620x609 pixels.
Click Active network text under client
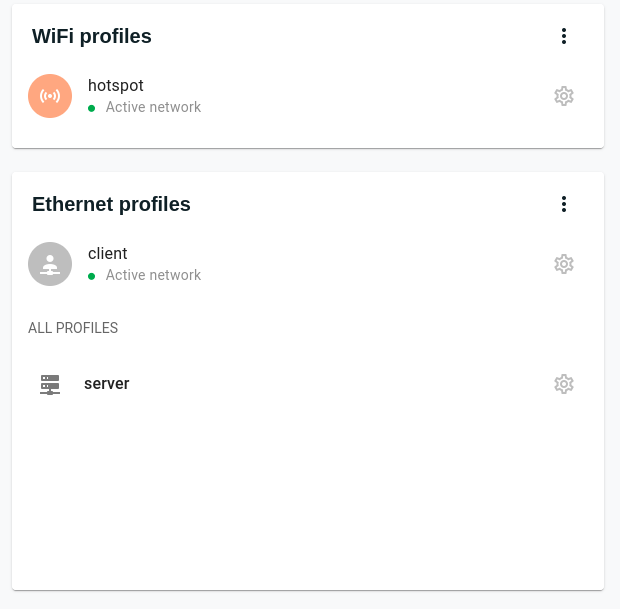click(x=153, y=275)
